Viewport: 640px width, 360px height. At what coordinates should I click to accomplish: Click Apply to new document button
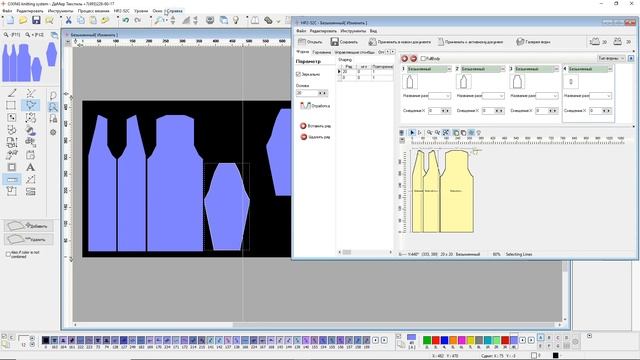[x=400, y=42]
